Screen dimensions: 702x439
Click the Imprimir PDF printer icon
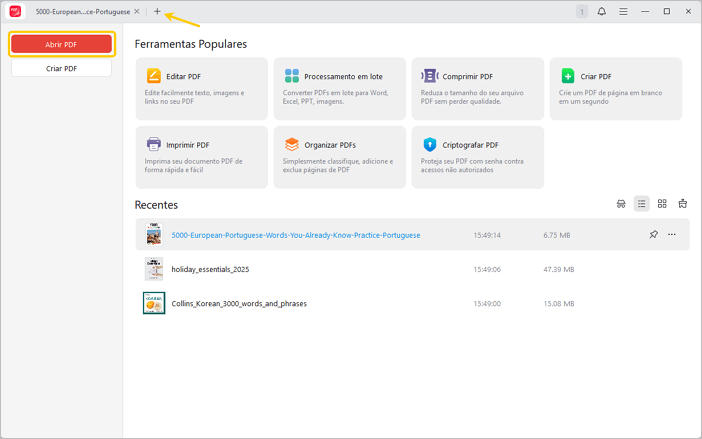tap(154, 144)
